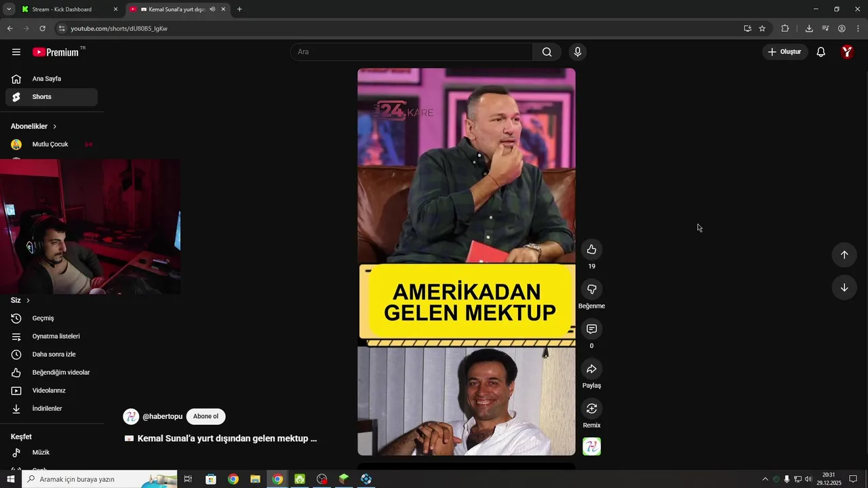Open Chrome extensions puzzle icon
This screenshot has height=488, width=868.
coord(785,28)
